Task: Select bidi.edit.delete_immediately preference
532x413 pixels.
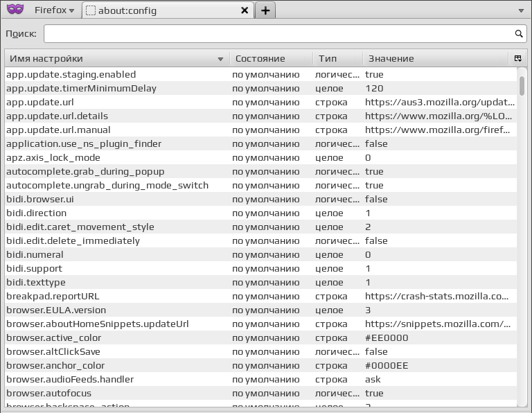Action: pos(261,241)
